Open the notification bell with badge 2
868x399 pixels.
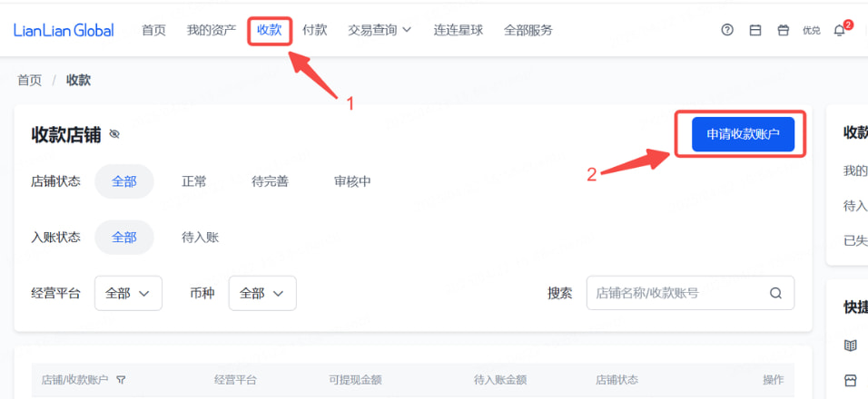840,30
